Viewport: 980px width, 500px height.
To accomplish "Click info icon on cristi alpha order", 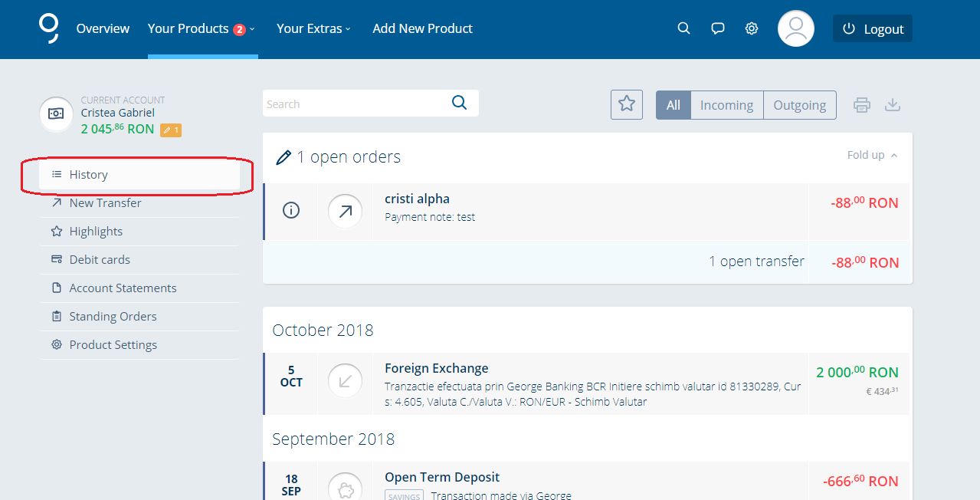I will coord(291,210).
